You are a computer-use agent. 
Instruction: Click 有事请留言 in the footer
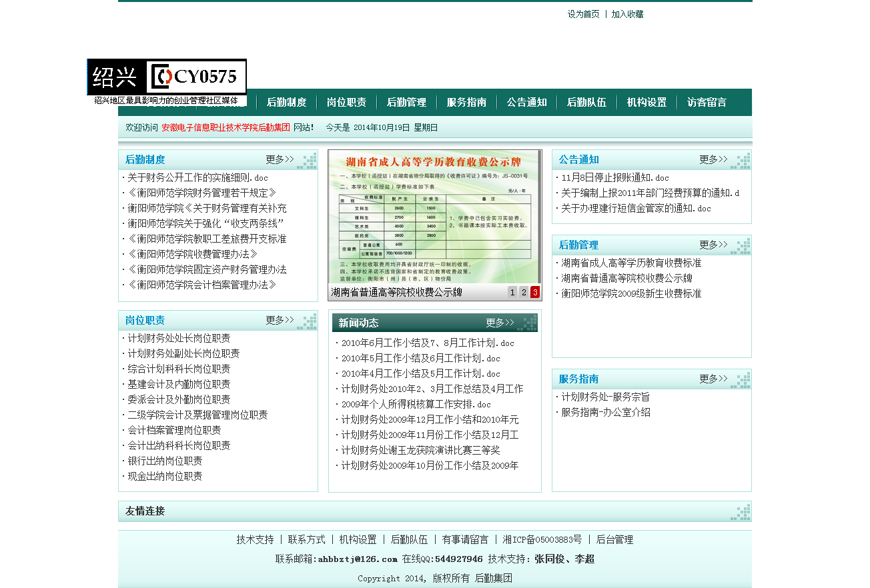[x=465, y=540]
